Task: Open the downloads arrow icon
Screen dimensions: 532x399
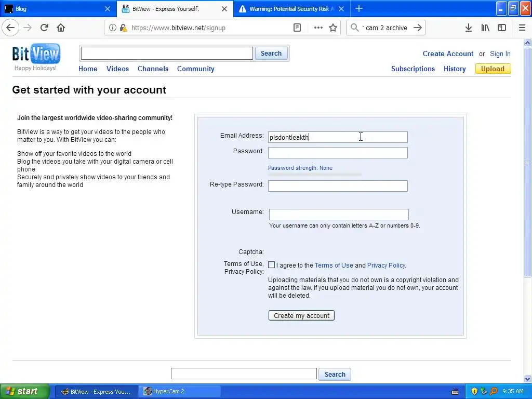Action: tap(469, 28)
